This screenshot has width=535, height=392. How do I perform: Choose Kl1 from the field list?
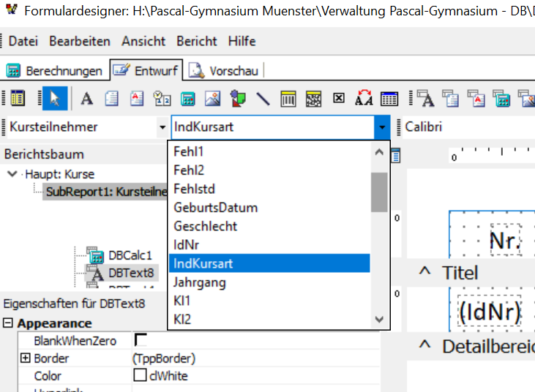tap(269, 301)
